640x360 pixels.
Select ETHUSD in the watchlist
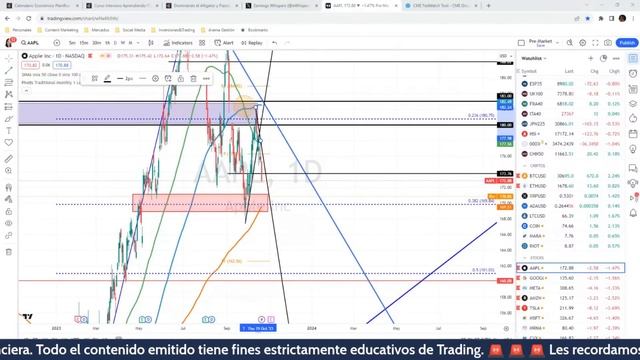570,186
